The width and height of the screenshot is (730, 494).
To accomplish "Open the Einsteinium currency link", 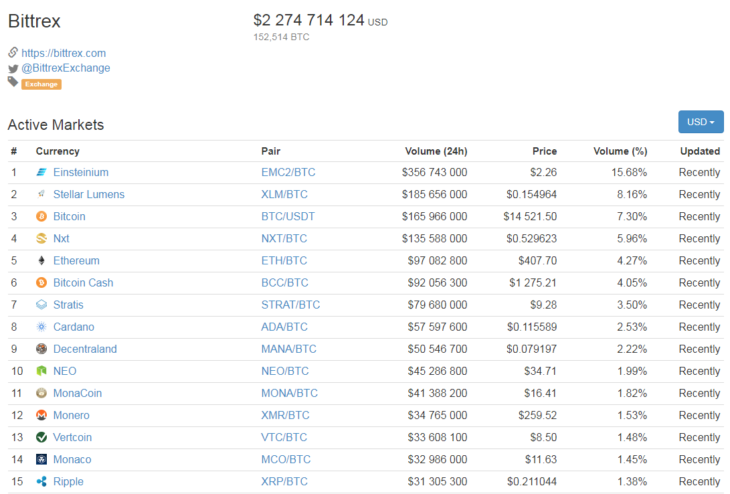I will [x=81, y=172].
